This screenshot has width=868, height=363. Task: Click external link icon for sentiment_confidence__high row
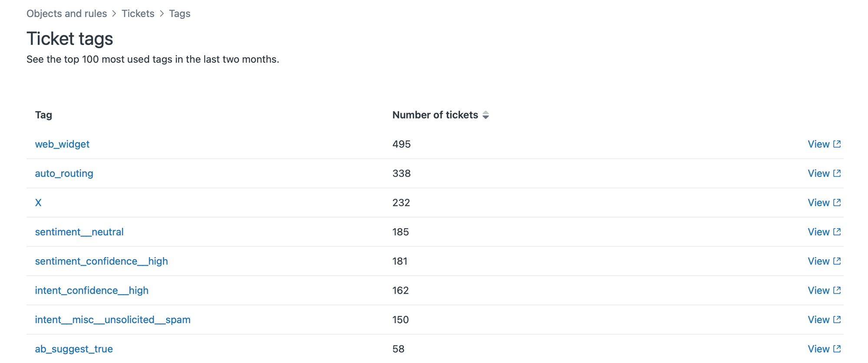point(837,261)
